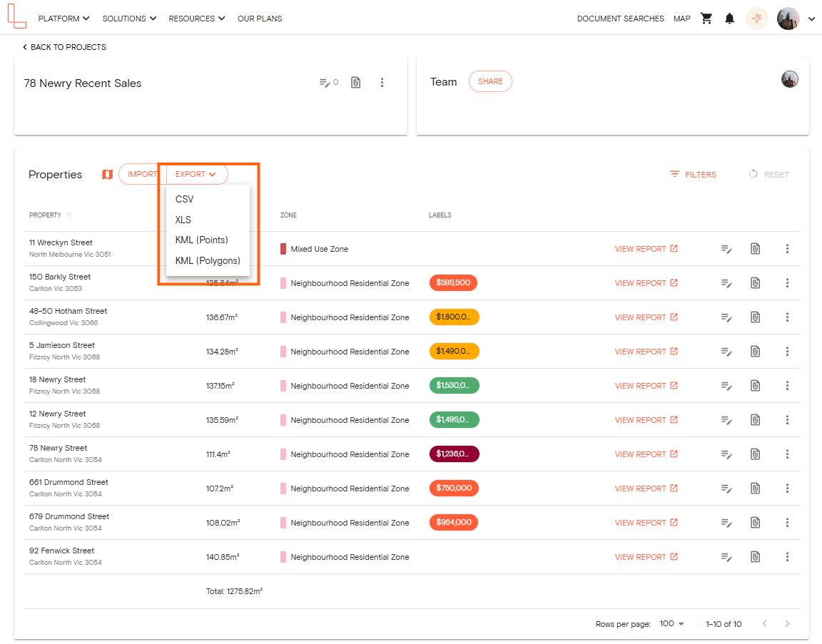This screenshot has width=822, height=644.
Task: Go to previous page arrow
Action: point(764,623)
